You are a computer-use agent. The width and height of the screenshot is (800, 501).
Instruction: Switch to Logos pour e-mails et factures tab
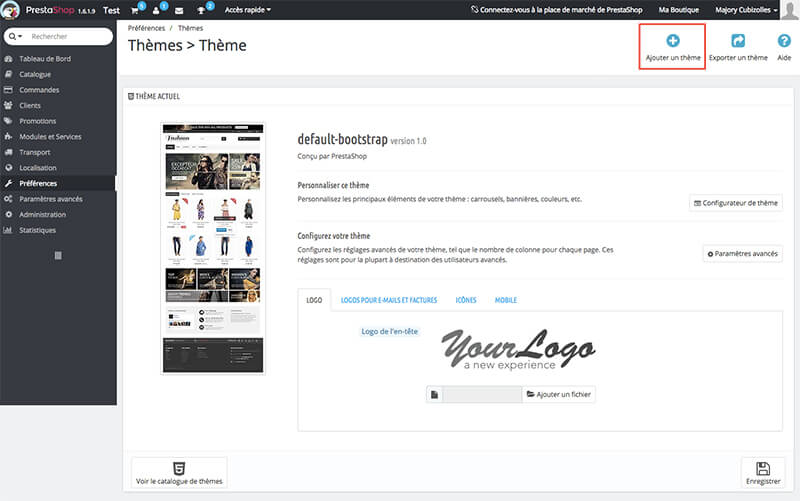coord(389,300)
